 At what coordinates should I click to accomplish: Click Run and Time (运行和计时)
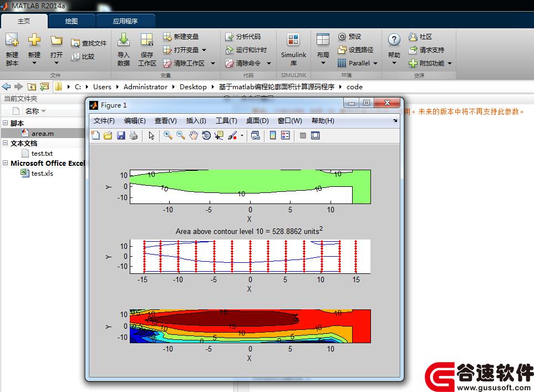tap(246, 50)
